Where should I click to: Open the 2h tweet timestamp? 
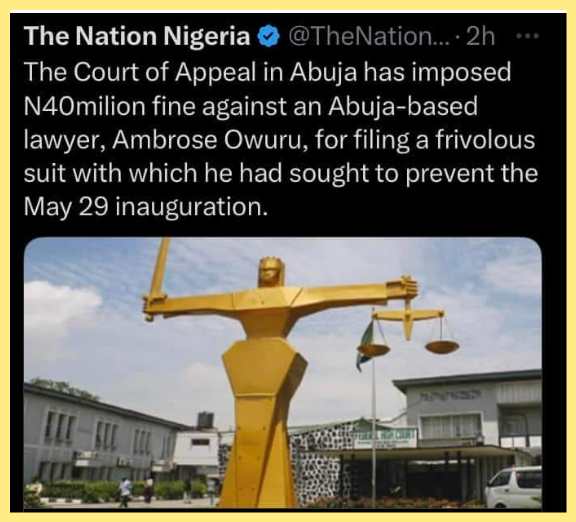[480, 36]
